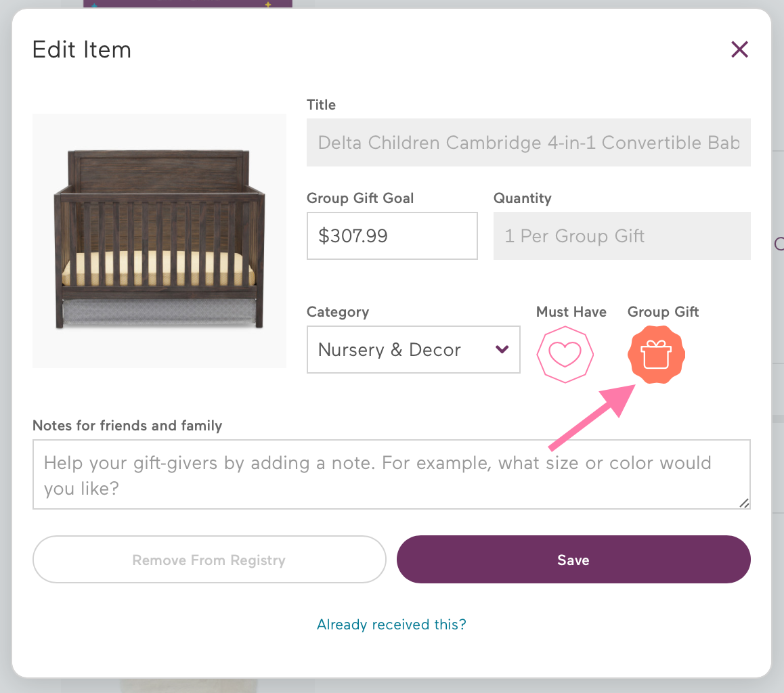Grab the notes text area resize handle
Image resolution: width=784 pixels, height=693 pixels.
[x=744, y=503]
